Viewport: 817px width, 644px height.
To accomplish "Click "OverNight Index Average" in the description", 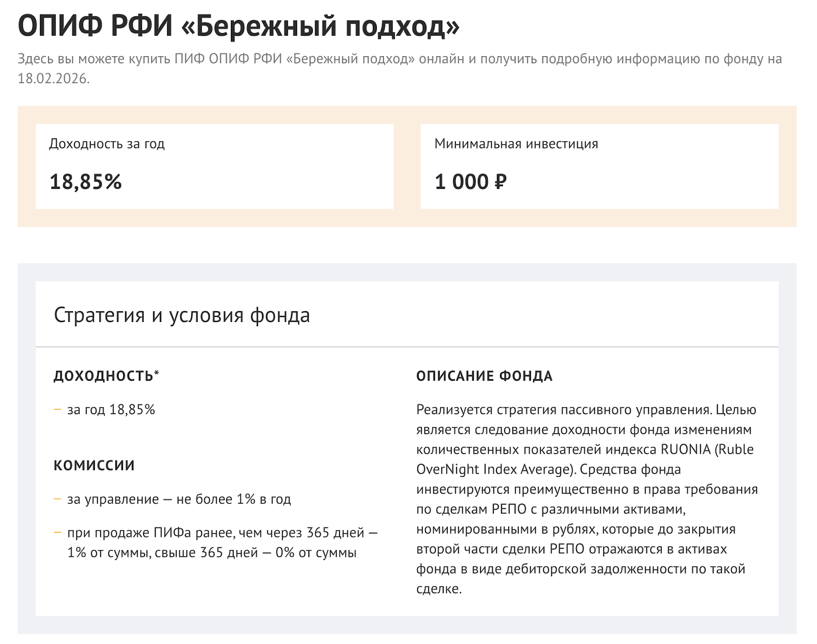I will coord(493,469).
